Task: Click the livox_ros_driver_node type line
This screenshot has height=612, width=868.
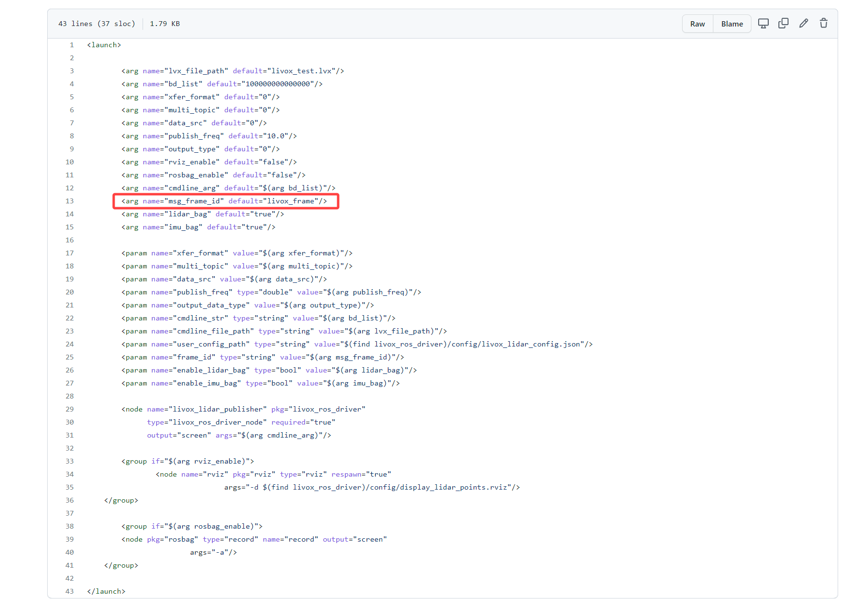Action: [241, 422]
